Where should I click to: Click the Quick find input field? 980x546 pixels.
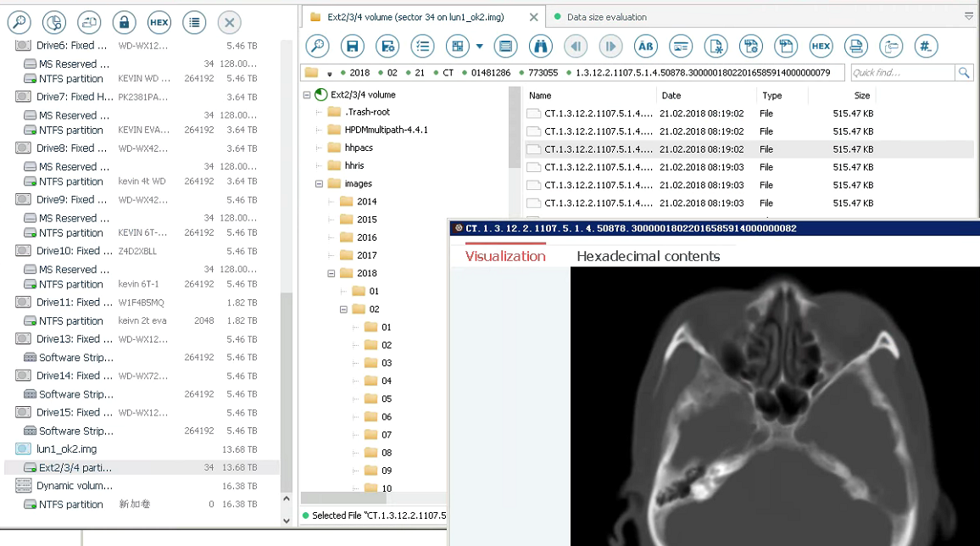(x=903, y=73)
